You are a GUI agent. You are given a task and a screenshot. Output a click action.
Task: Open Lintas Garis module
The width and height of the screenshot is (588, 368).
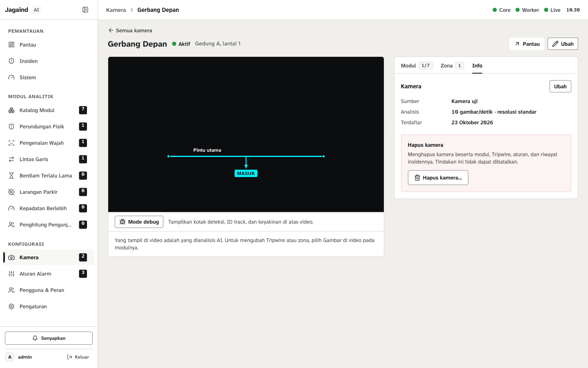click(x=49, y=159)
